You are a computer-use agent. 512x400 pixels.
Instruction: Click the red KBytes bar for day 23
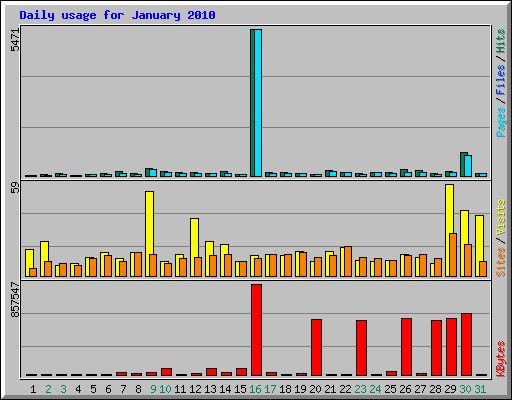[361, 348]
